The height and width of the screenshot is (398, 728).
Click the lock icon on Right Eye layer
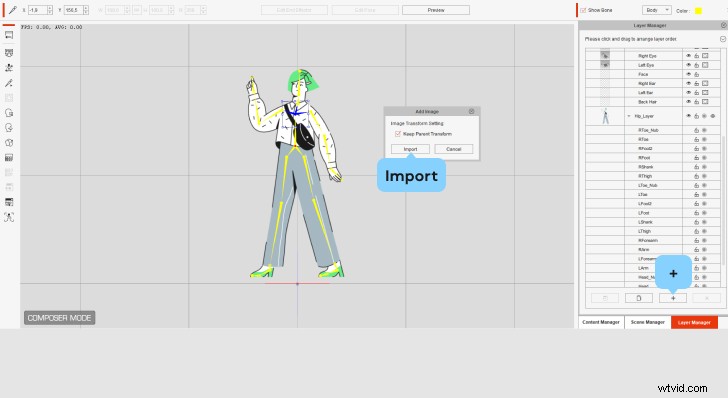pyautogui.click(x=696, y=56)
